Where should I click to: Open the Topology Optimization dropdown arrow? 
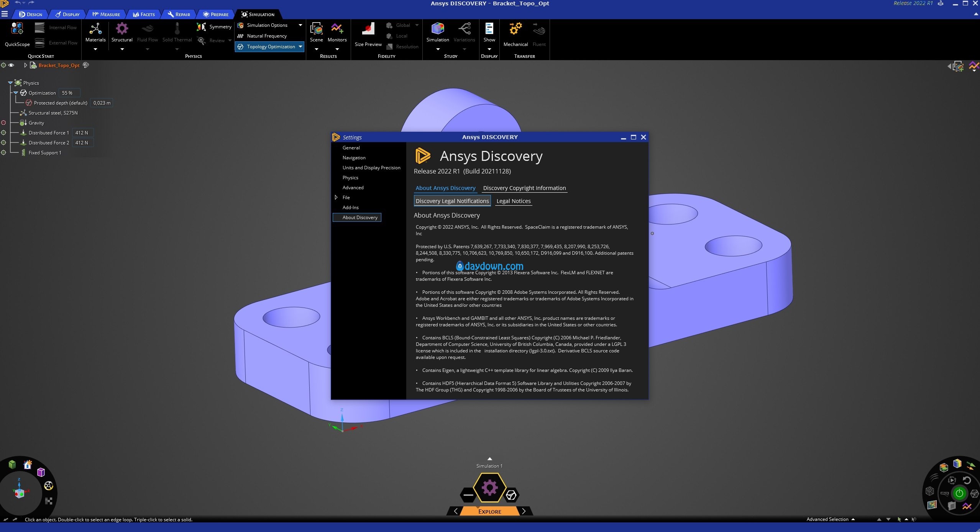[x=300, y=47]
